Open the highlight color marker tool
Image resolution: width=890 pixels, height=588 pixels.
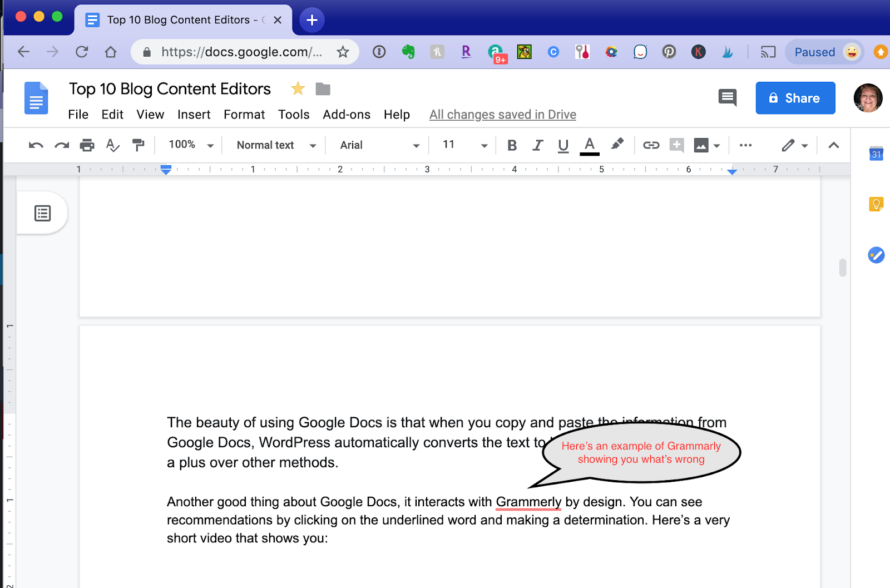coord(617,145)
